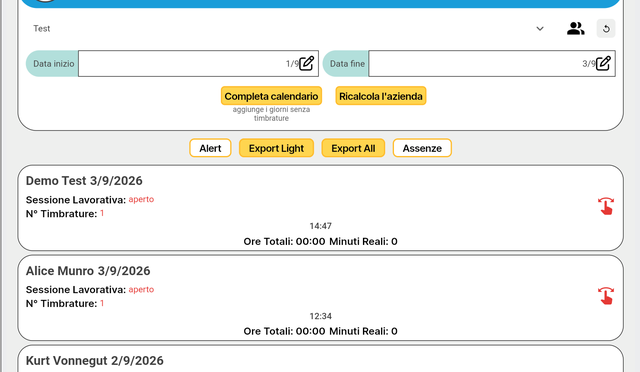This screenshot has height=372, width=640.
Task: Click the 14:47 timestamp entry
Action: [x=320, y=226]
